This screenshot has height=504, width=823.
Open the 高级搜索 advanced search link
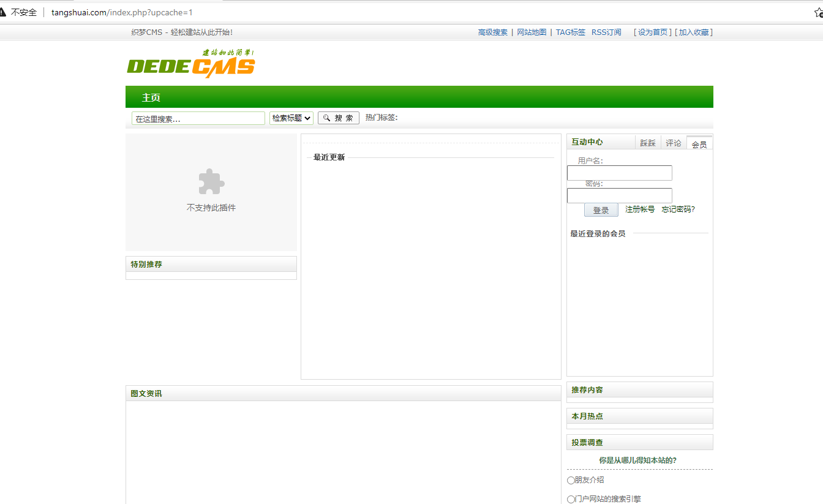coord(493,32)
